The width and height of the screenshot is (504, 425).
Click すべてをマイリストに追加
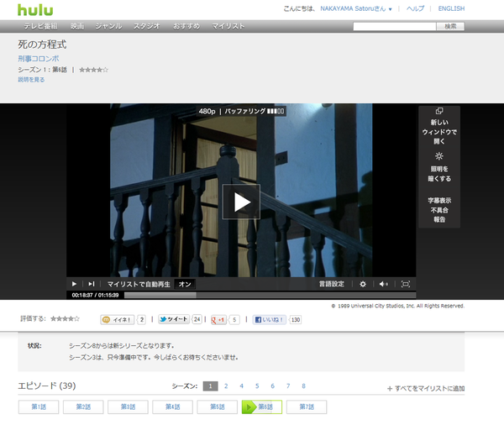click(x=426, y=388)
